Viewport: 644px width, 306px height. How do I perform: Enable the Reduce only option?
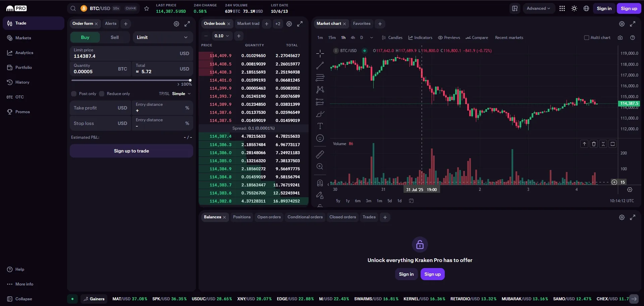click(x=102, y=94)
